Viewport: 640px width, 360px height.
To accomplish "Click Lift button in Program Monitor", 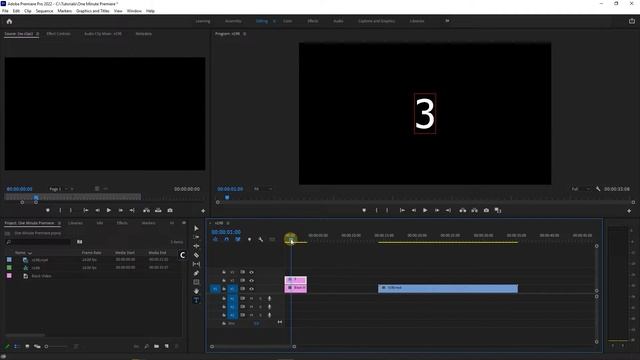I will coord(462,210).
